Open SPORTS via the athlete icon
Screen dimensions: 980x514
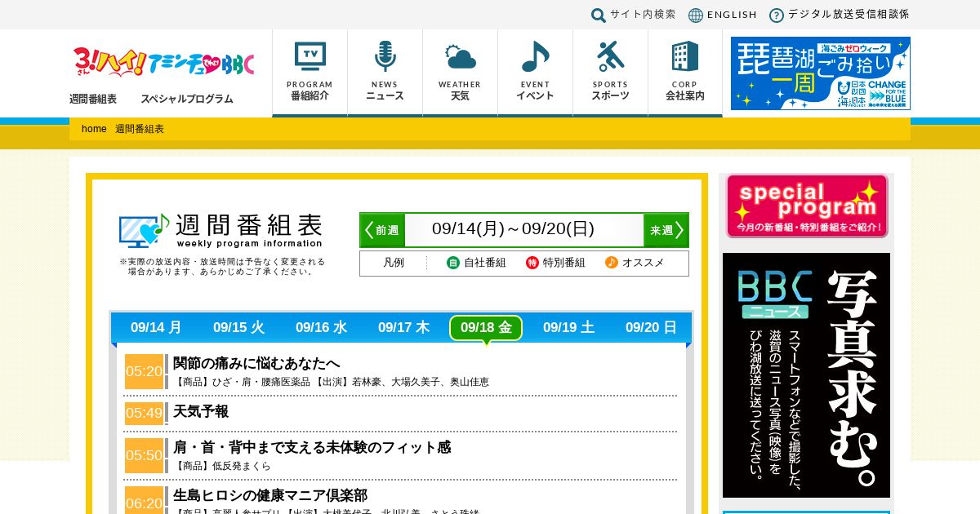610,56
